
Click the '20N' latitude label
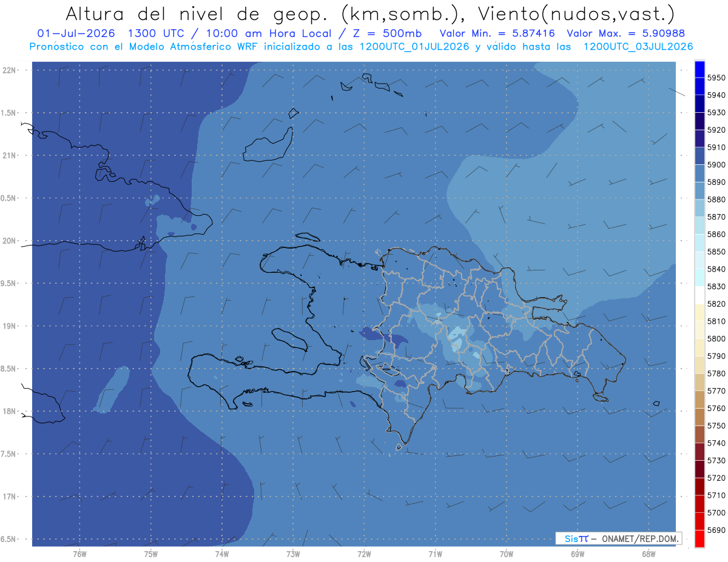(x=10, y=241)
